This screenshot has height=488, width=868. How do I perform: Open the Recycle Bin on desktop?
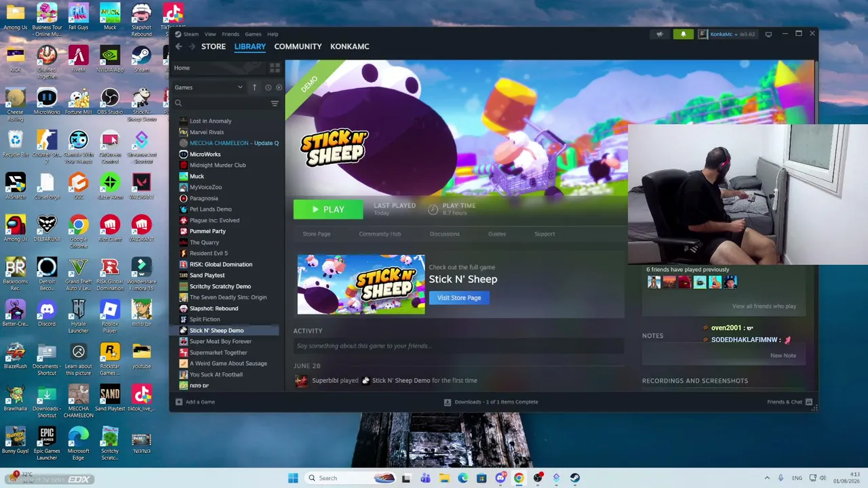(x=15, y=144)
